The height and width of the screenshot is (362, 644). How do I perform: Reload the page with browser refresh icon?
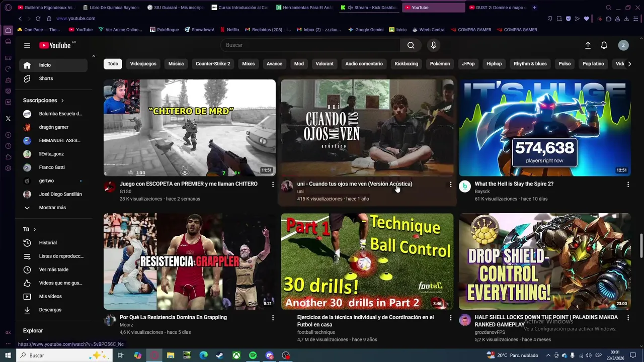[x=38, y=19]
